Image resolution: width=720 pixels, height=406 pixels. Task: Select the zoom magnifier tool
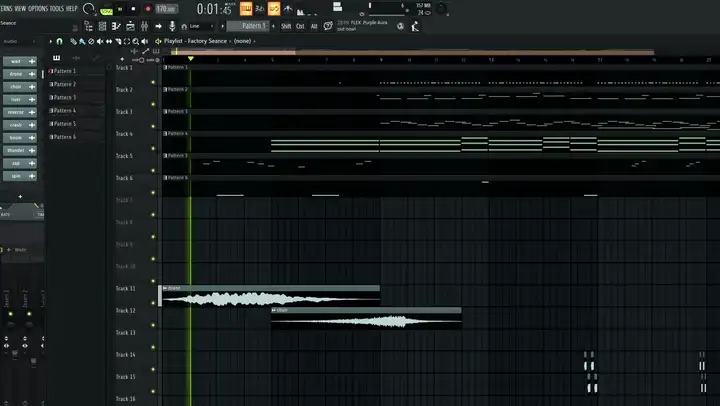click(135, 41)
